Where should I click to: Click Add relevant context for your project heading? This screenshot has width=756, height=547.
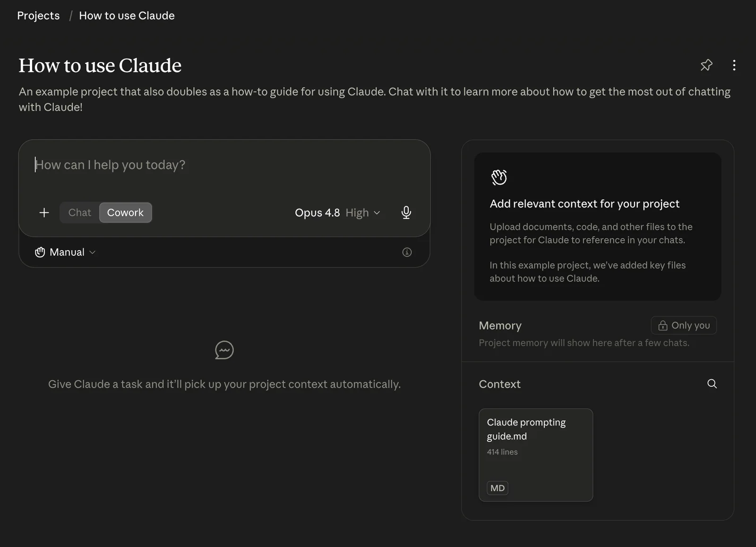point(584,204)
